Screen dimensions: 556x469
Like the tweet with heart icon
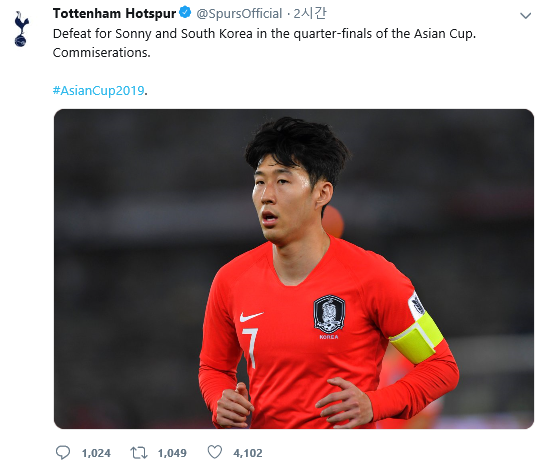point(215,452)
